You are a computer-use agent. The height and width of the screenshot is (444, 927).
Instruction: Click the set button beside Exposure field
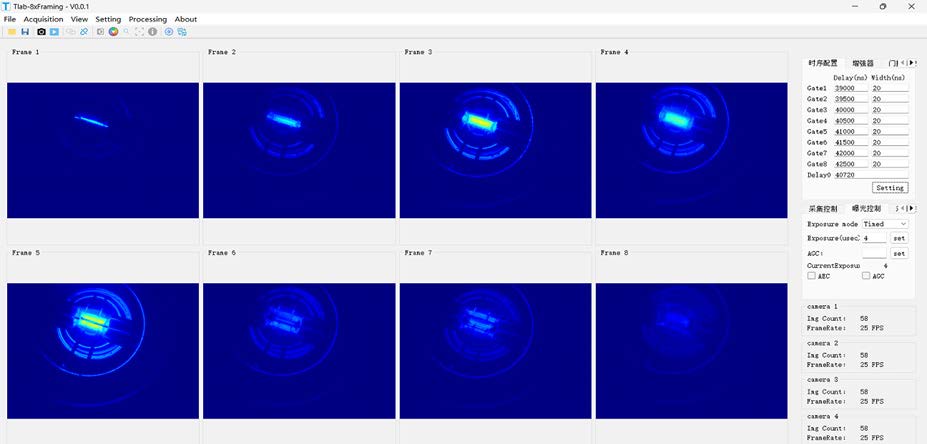click(x=899, y=238)
